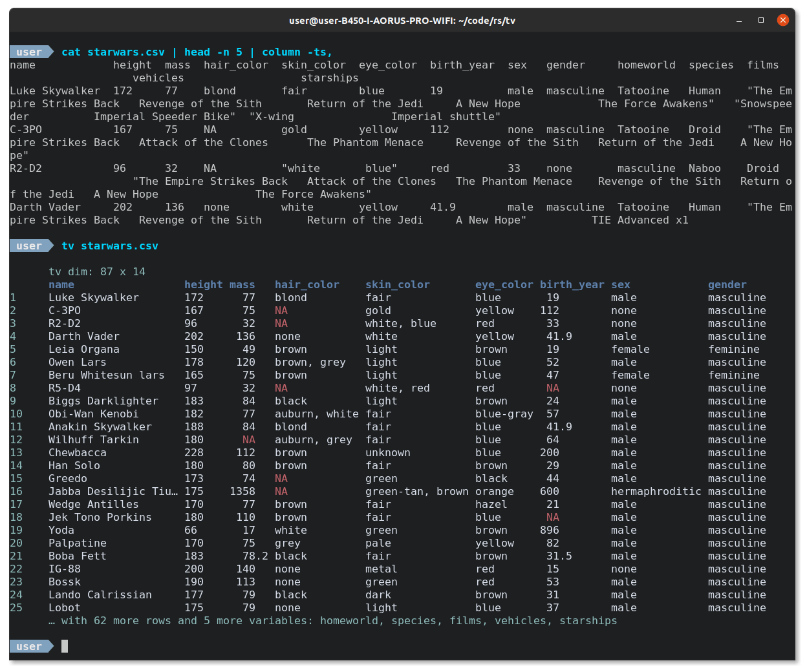Screen dimensions: 807x672
Task: Click 'Obi-Wan Kenobi' name cell
Action: 94,414
